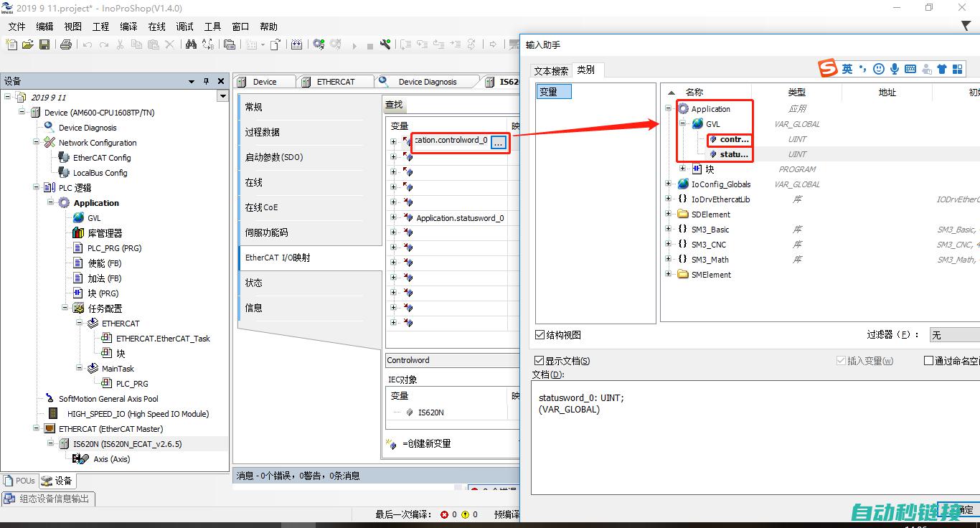Open Find with the binoculars icon
The height and width of the screenshot is (528, 980).
(x=191, y=44)
